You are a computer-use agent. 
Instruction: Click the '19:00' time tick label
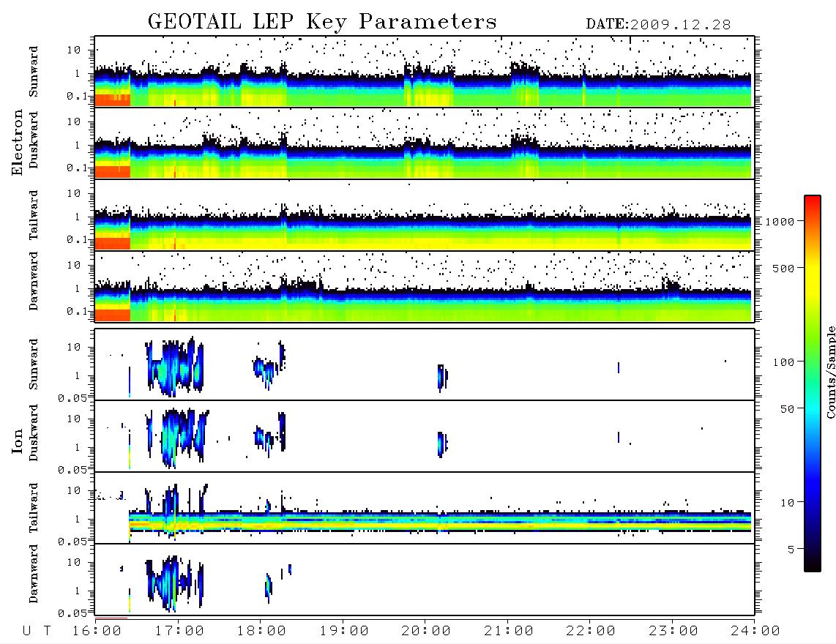click(344, 632)
